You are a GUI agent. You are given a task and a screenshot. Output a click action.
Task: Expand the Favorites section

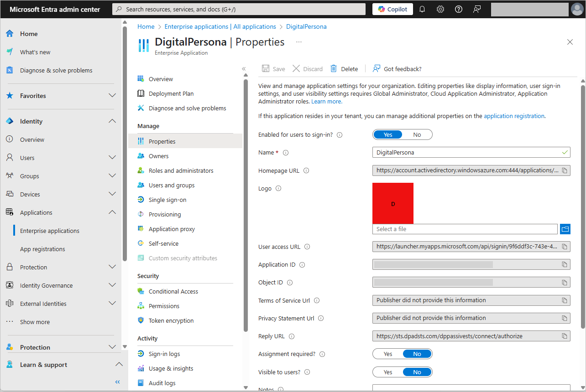coord(112,96)
